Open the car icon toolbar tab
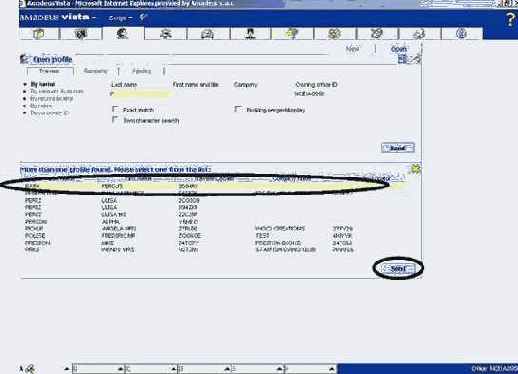Screen dimensions: 518x374 click(x=208, y=34)
